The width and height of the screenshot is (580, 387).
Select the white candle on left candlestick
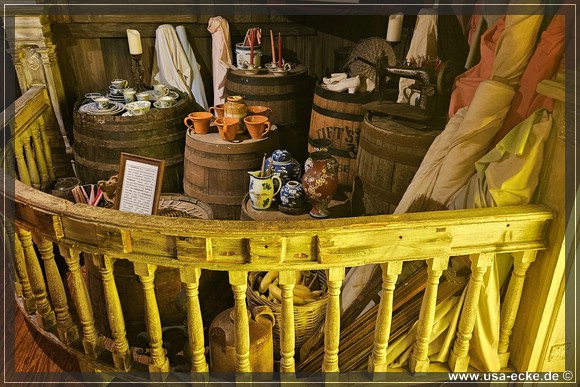pos(134,42)
